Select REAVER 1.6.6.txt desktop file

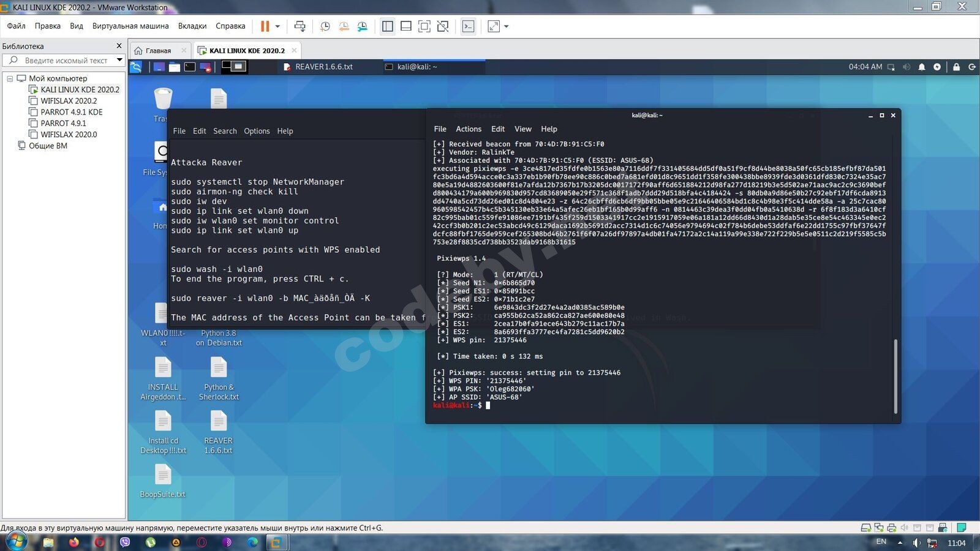(219, 432)
